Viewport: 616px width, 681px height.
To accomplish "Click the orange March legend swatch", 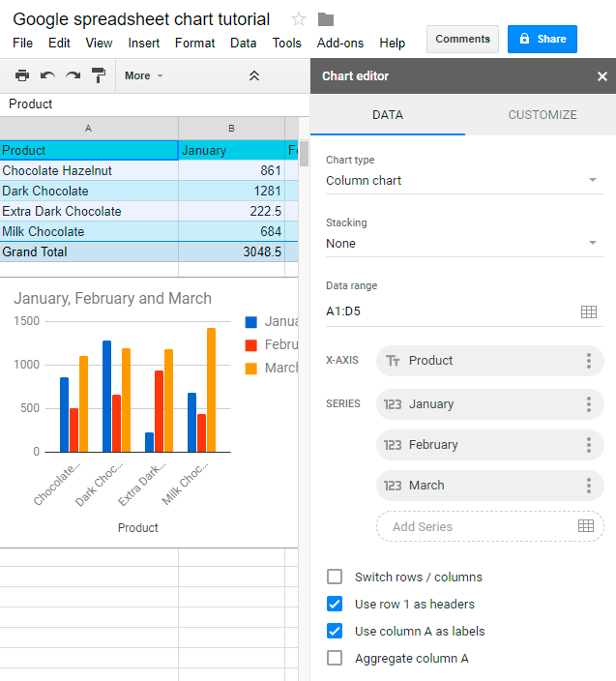I will coord(250,369).
